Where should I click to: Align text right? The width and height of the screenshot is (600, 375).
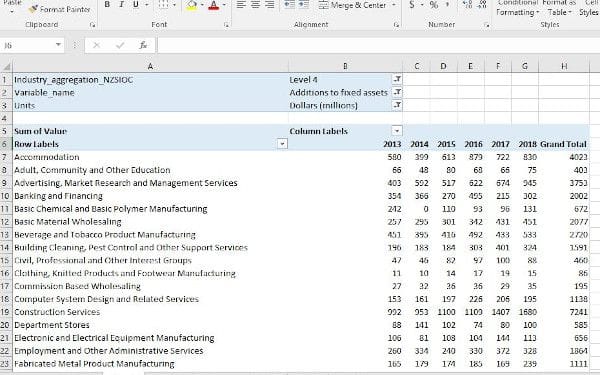[x=269, y=5]
